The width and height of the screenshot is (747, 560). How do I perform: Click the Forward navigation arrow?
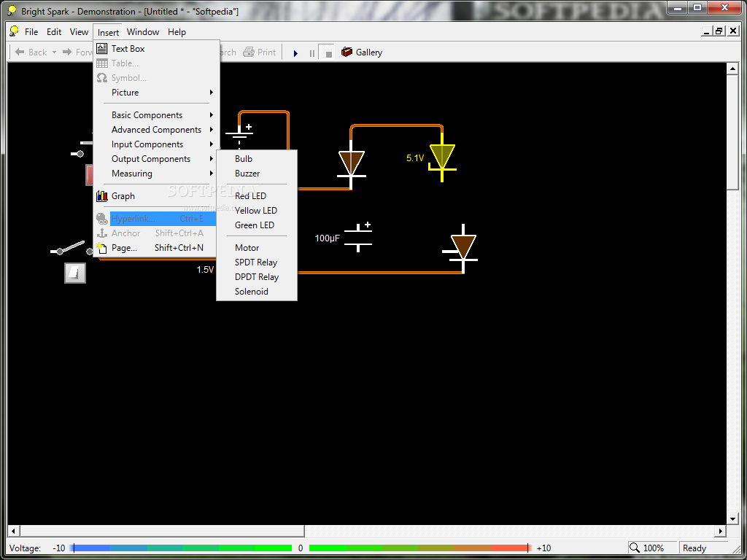point(68,52)
